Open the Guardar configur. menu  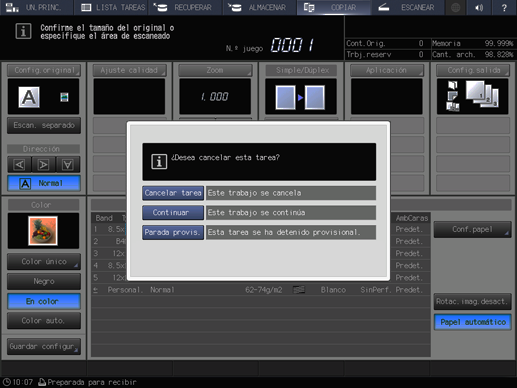[x=44, y=347]
